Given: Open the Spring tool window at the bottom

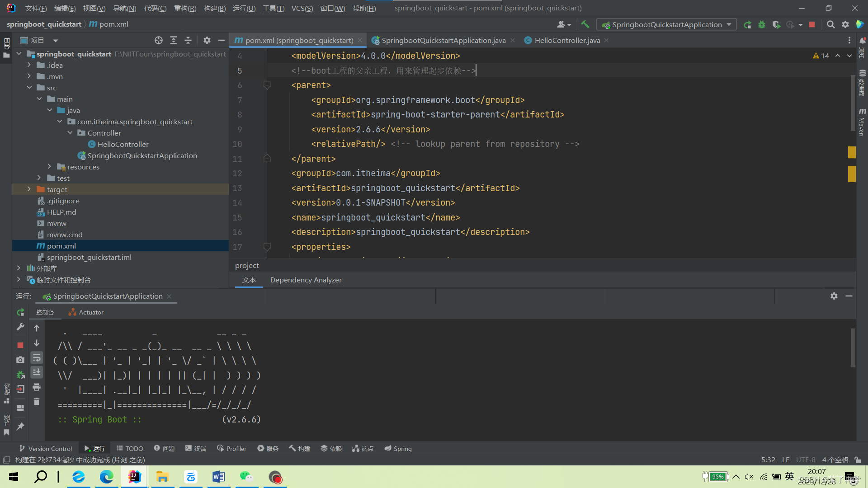Looking at the screenshot, I should [397, 448].
